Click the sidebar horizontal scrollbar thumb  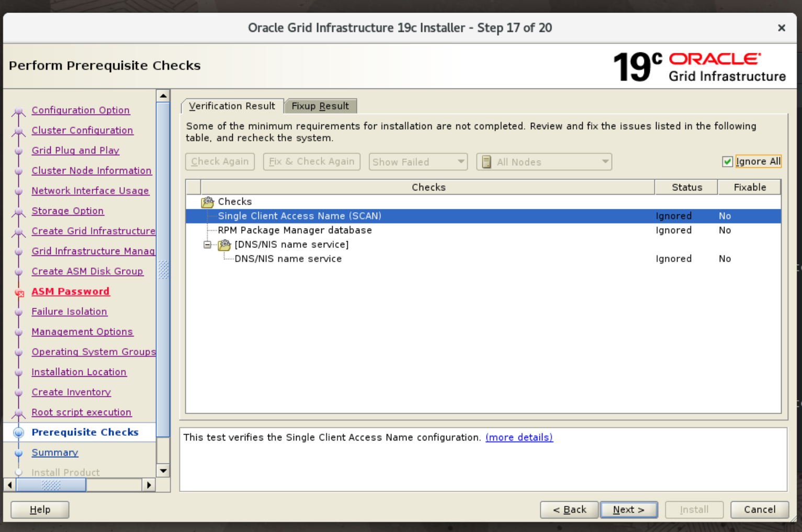tap(51, 485)
